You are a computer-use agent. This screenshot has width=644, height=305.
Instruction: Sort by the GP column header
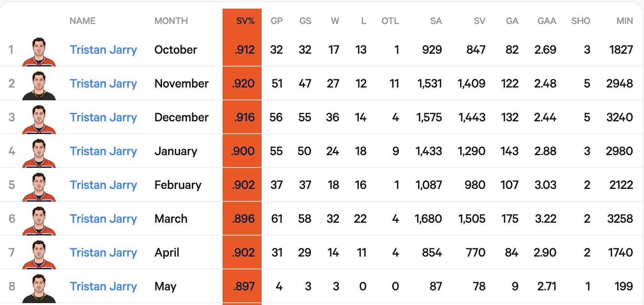(x=277, y=21)
